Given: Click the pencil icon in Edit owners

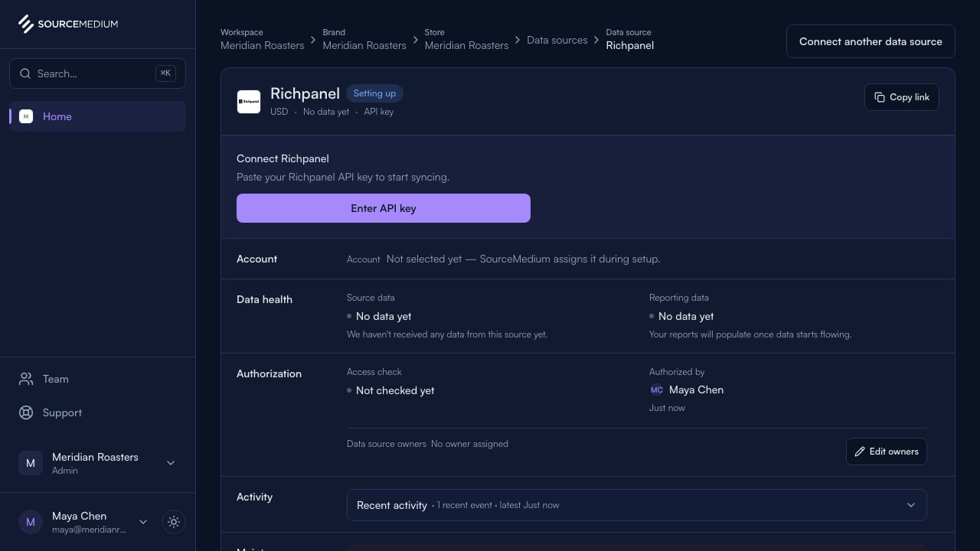Looking at the screenshot, I should [x=860, y=452].
